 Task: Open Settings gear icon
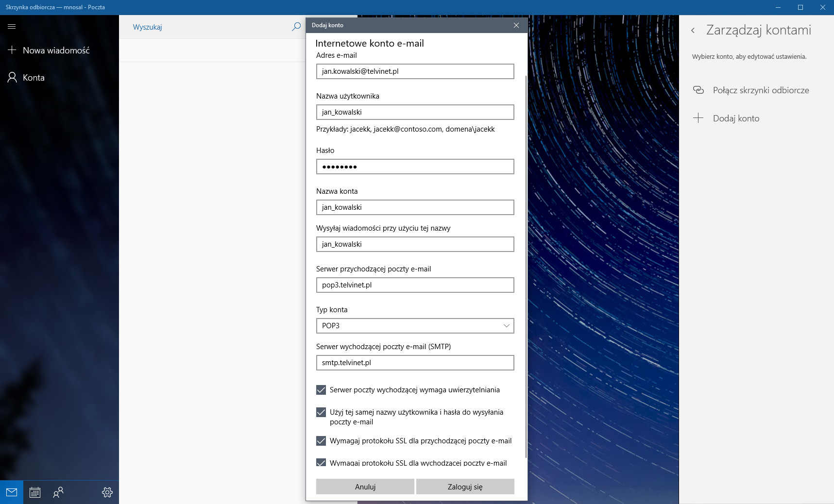point(107,492)
